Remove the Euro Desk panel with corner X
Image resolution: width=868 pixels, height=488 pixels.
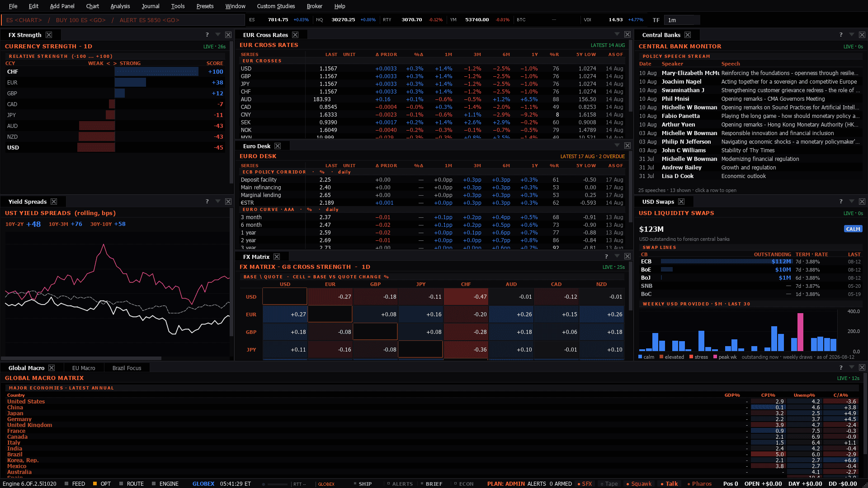[627, 145]
